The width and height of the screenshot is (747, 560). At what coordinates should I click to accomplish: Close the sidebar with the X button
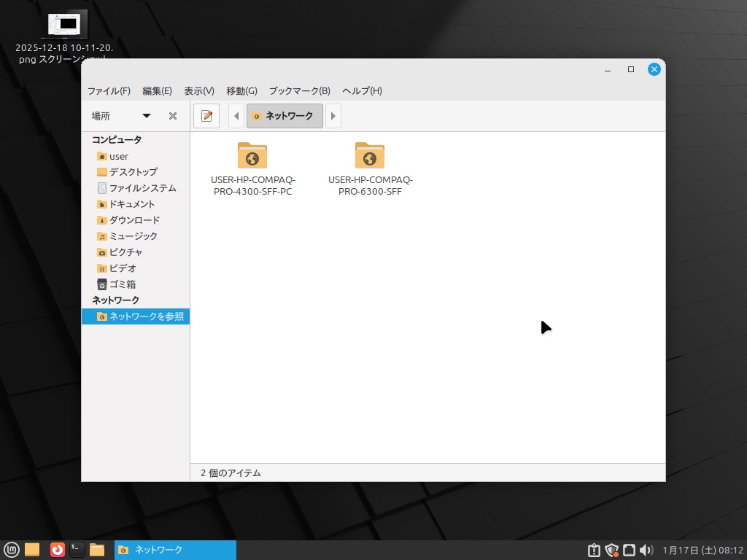coord(173,116)
